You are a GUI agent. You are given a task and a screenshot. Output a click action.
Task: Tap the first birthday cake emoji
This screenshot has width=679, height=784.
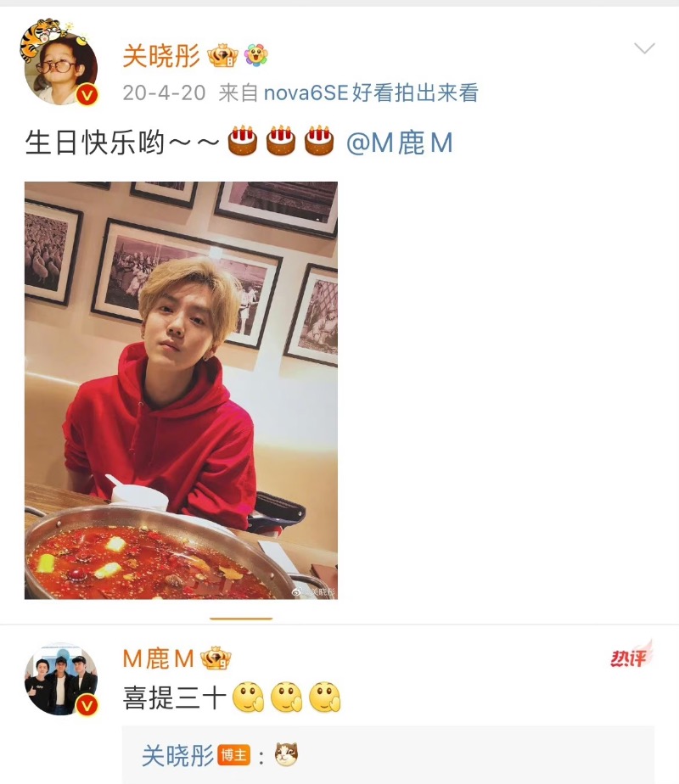[243, 141]
